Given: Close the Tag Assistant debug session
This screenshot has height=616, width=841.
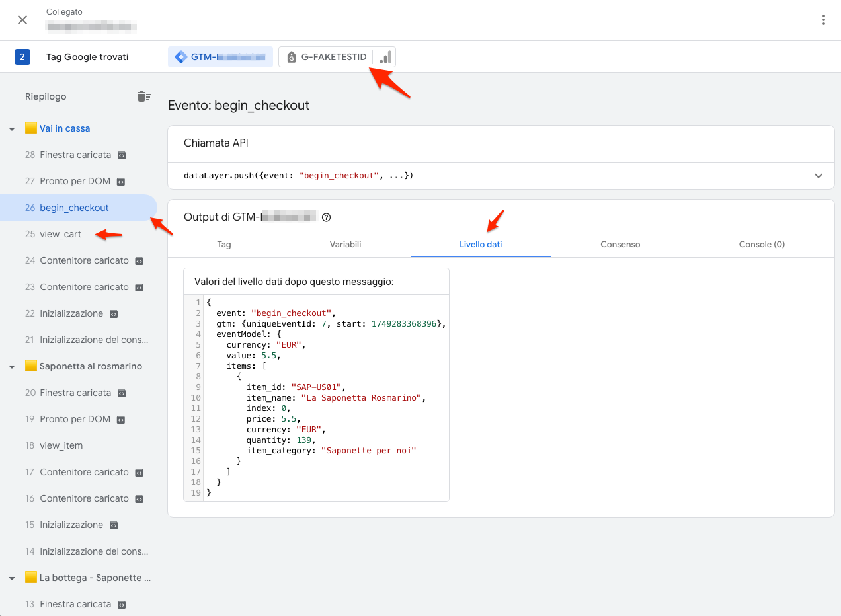Looking at the screenshot, I should tap(22, 20).
